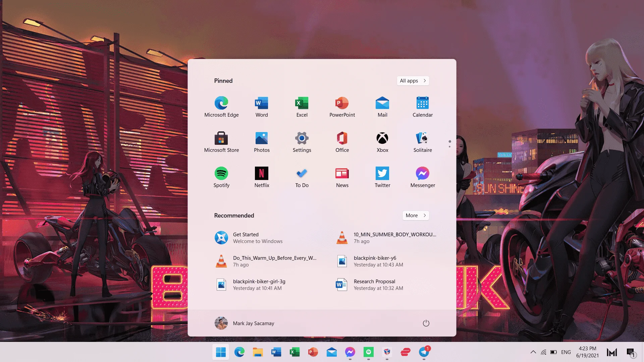
Task: Click the Windows Start button on taskbar
Action: coord(221,352)
